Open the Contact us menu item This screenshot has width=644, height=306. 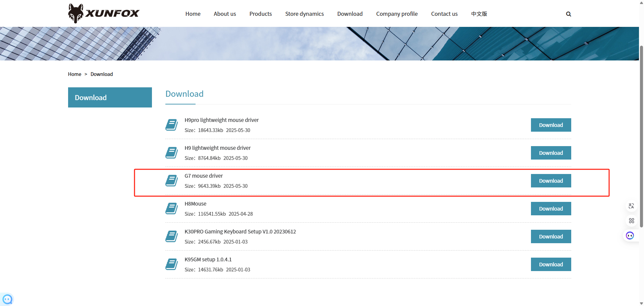[x=444, y=14]
